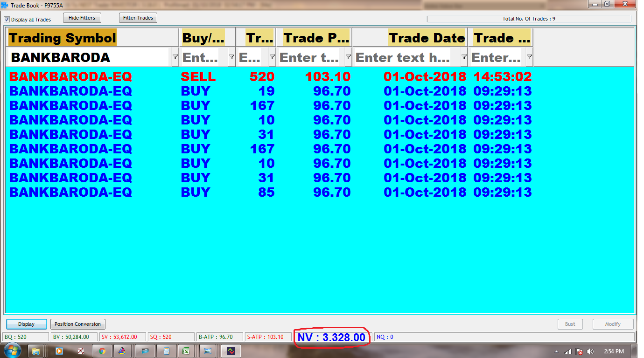This screenshot has width=644, height=358.
Task: Open the blue card app taskbar icon
Action: click(145, 351)
